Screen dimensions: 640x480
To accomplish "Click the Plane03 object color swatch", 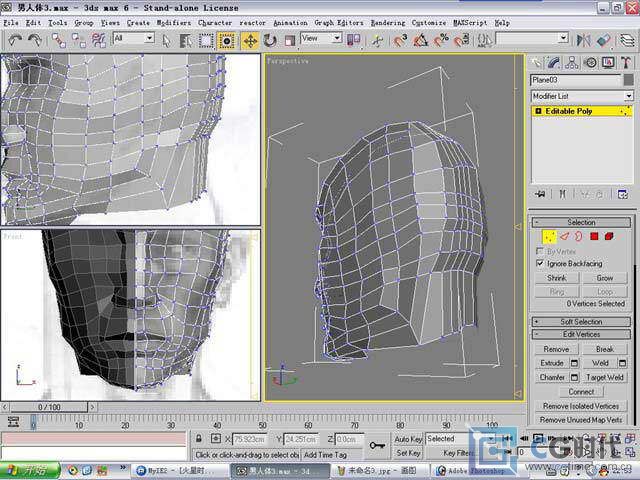I will 629,80.
